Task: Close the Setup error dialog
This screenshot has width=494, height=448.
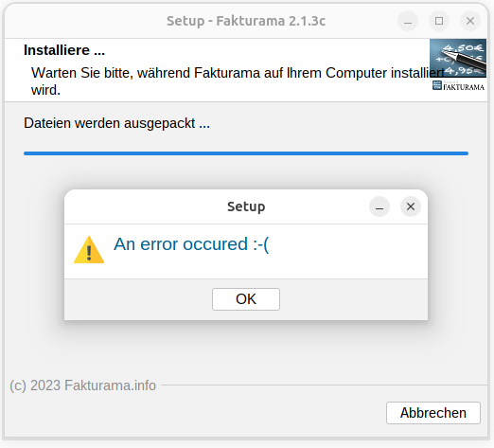Action: point(411,206)
